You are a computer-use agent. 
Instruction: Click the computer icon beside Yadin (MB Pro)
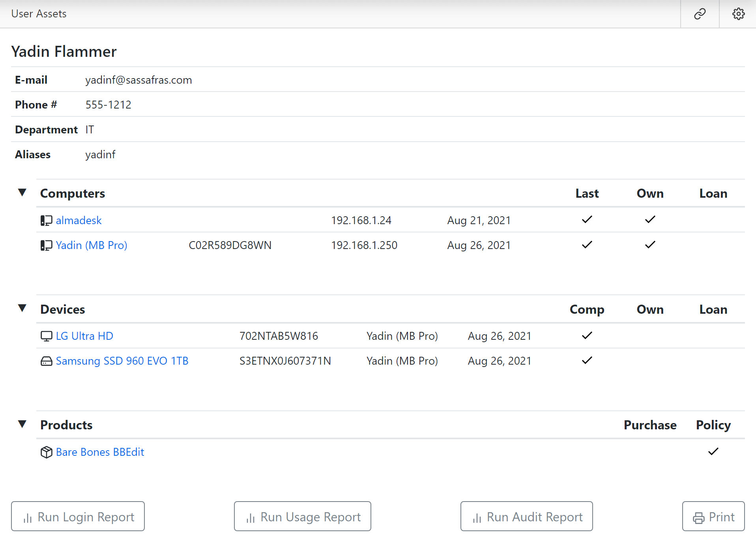(x=47, y=245)
